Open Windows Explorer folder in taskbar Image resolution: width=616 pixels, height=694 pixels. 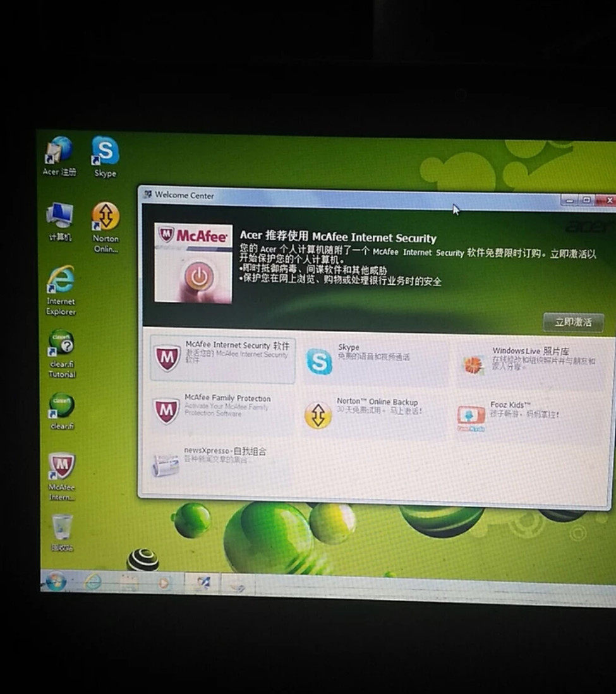(129, 582)
